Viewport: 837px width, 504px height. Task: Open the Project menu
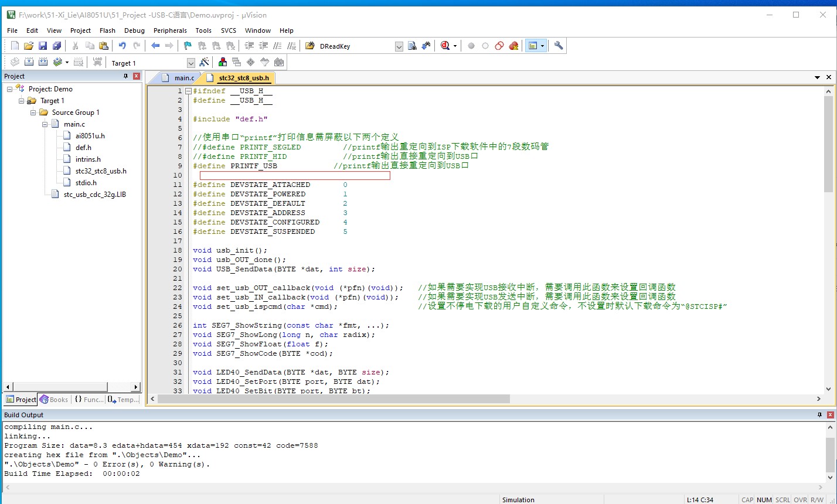tap(80, 30)
